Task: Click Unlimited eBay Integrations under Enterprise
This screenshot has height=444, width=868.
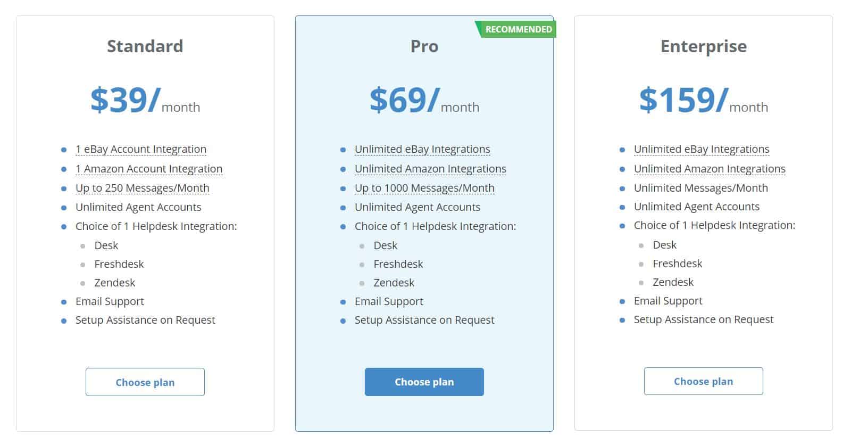Action: tap(701, 149)
